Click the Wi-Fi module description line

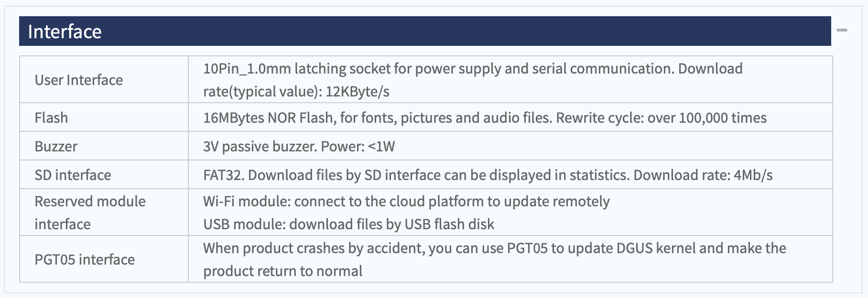(406, 201)
